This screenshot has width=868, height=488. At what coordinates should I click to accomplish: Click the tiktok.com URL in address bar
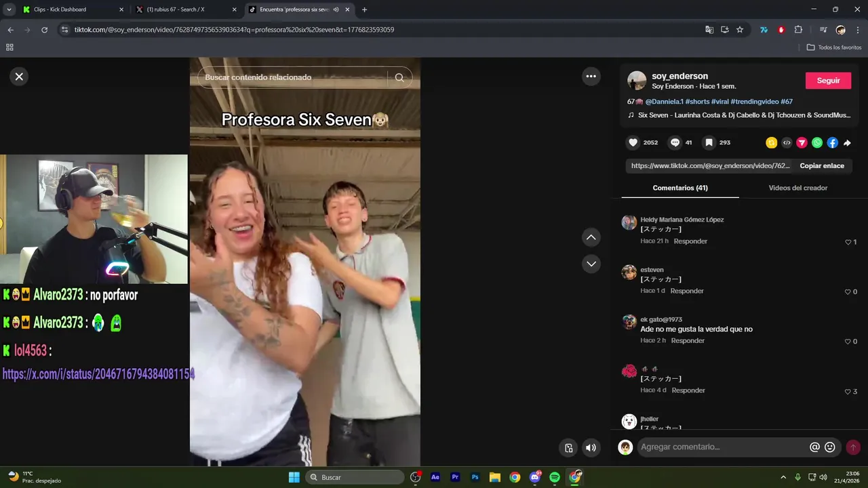(234, 30)
